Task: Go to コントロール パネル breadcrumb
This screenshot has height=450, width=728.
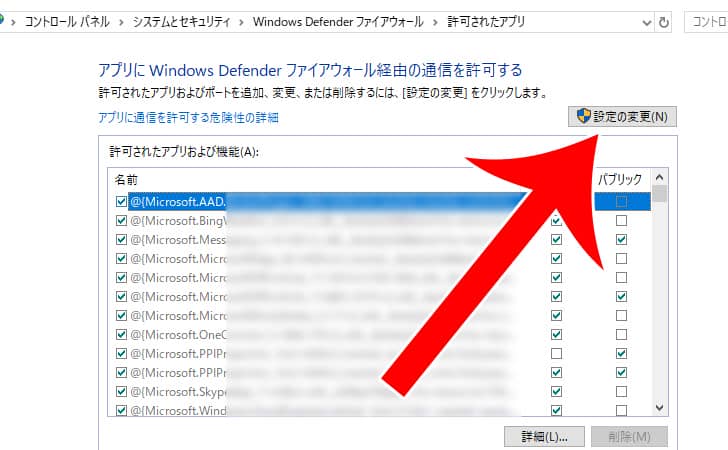Action: [67, 22]
